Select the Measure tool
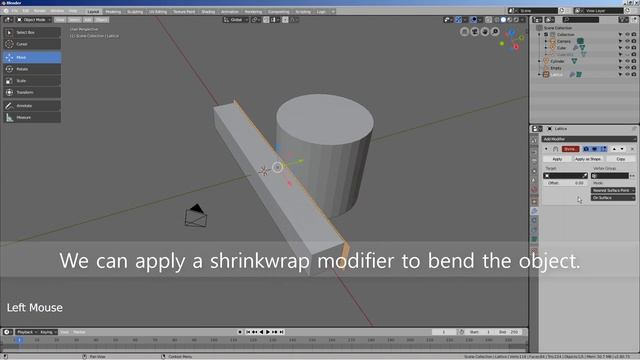 [32, 118]
